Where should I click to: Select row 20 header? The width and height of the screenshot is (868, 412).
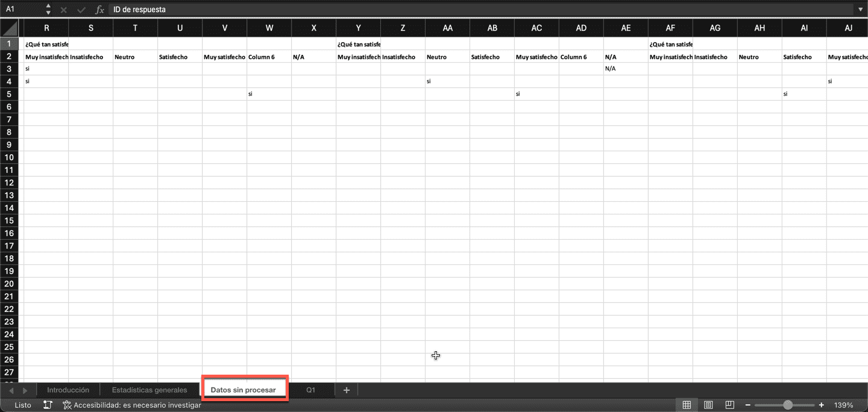click(x=10, y=284)
